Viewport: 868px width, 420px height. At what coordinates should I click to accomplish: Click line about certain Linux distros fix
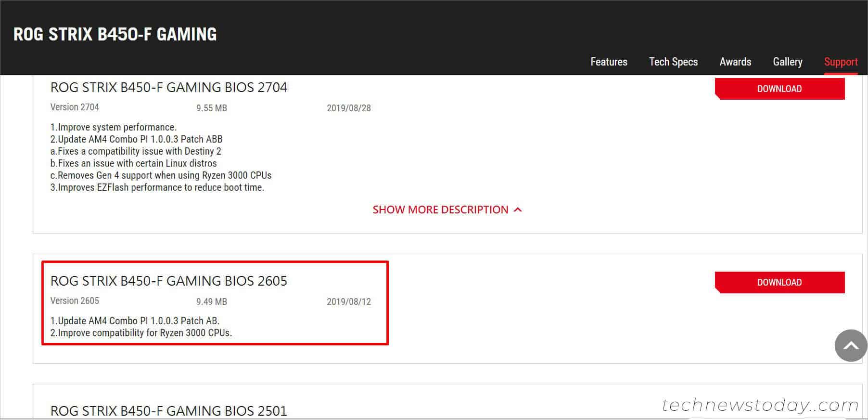click(133, 163)
